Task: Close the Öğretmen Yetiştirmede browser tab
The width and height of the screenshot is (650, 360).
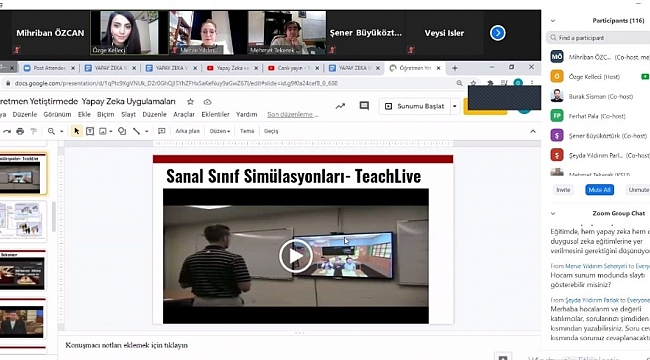Action: (439, 68)
